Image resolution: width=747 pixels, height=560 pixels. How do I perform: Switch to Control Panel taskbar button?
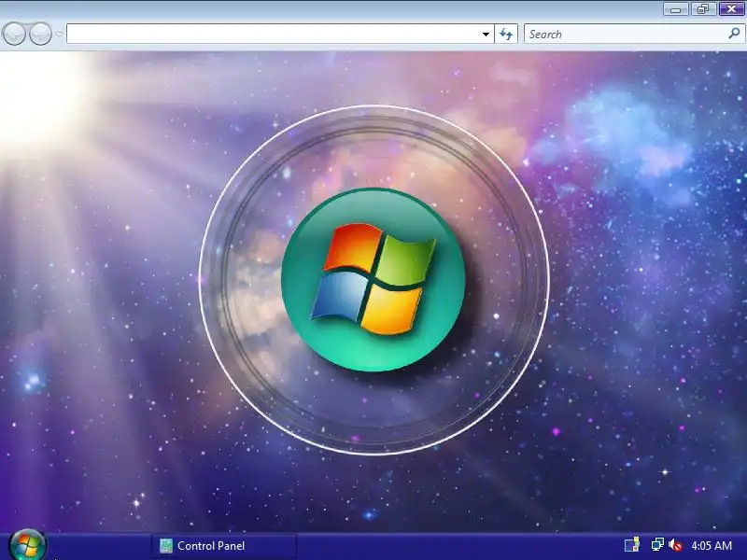pos(224,546)
